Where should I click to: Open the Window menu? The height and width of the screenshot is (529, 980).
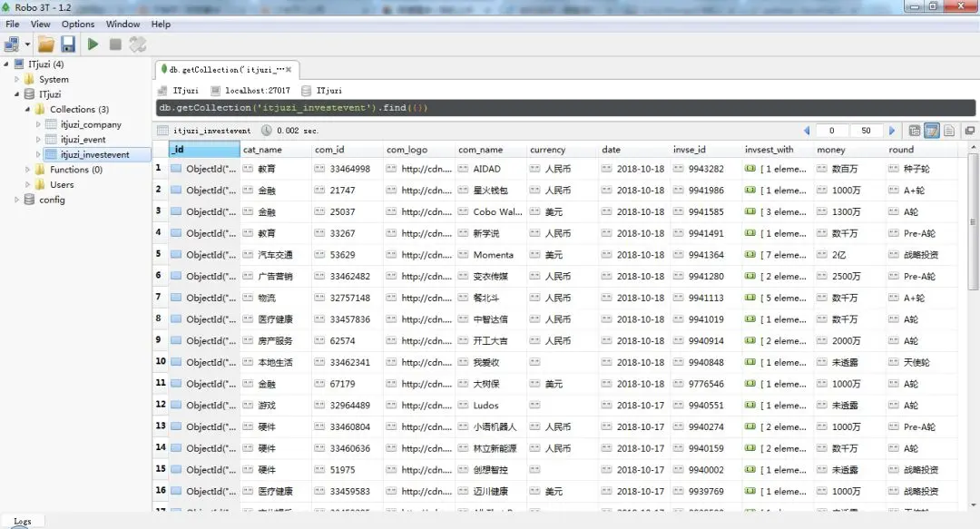click(122, 24)
